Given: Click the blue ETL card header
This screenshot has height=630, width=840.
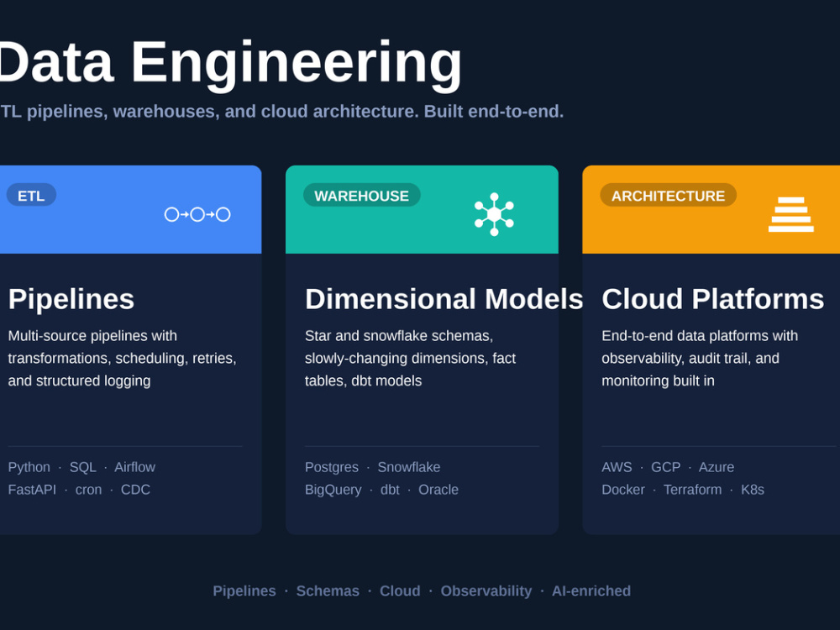Looking at the screenshot, I should click(x=131, y=209).
